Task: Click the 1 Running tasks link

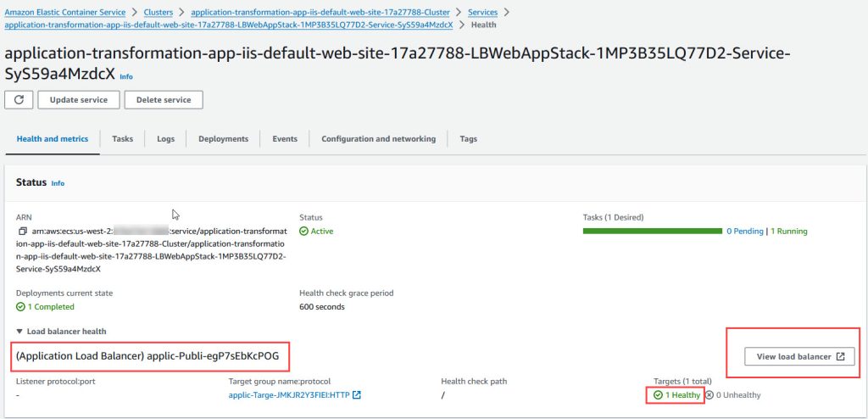Action: pos(789,231)
